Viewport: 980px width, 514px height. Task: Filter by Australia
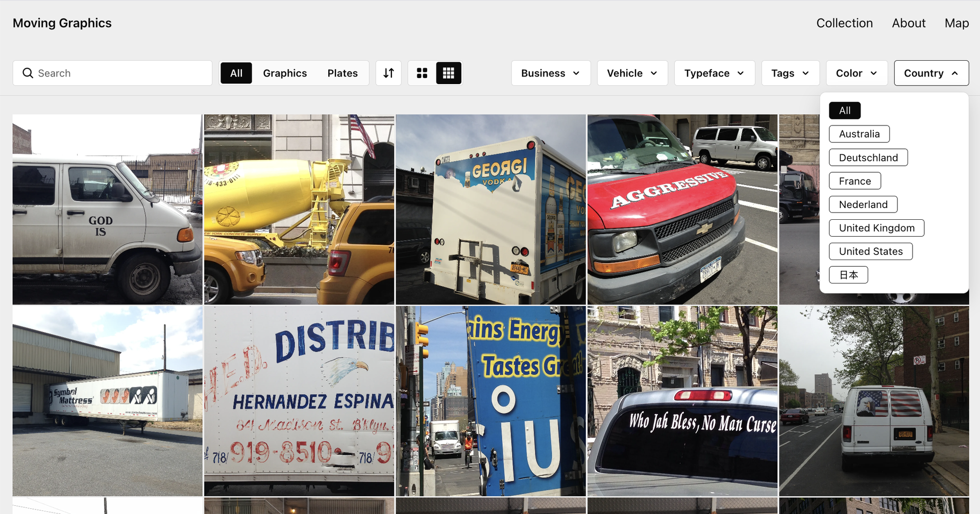860,134
